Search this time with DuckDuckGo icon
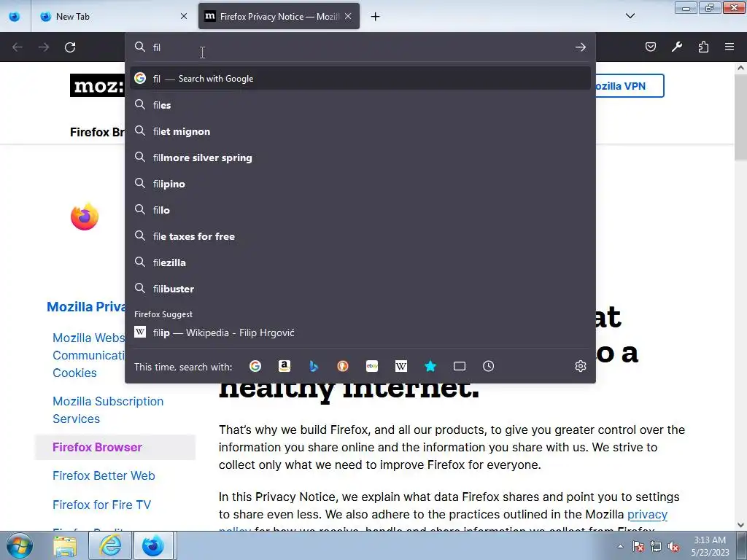The image size is (747, 560). point(343,366)
